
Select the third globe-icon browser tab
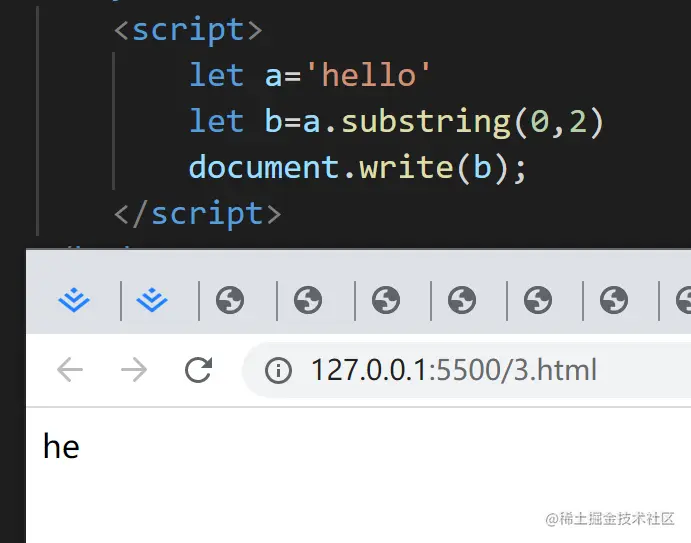pyautogui.click(x=385, y=300)
